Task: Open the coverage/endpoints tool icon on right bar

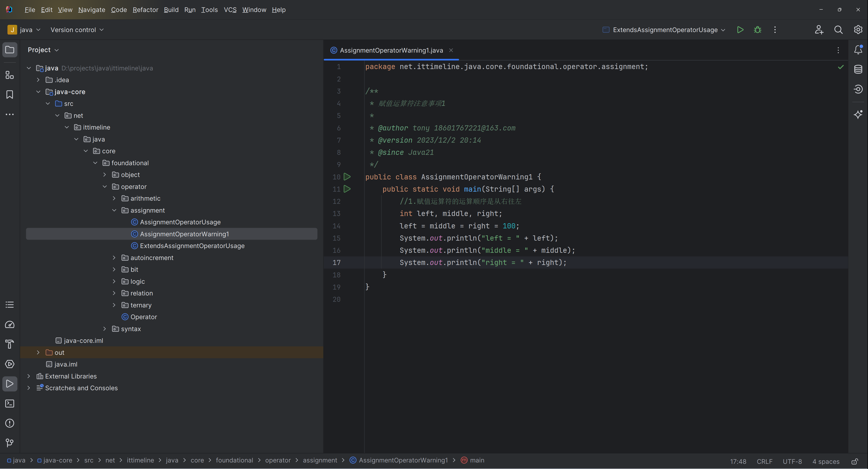Action: pyautogui.click(x=858, y=89)
